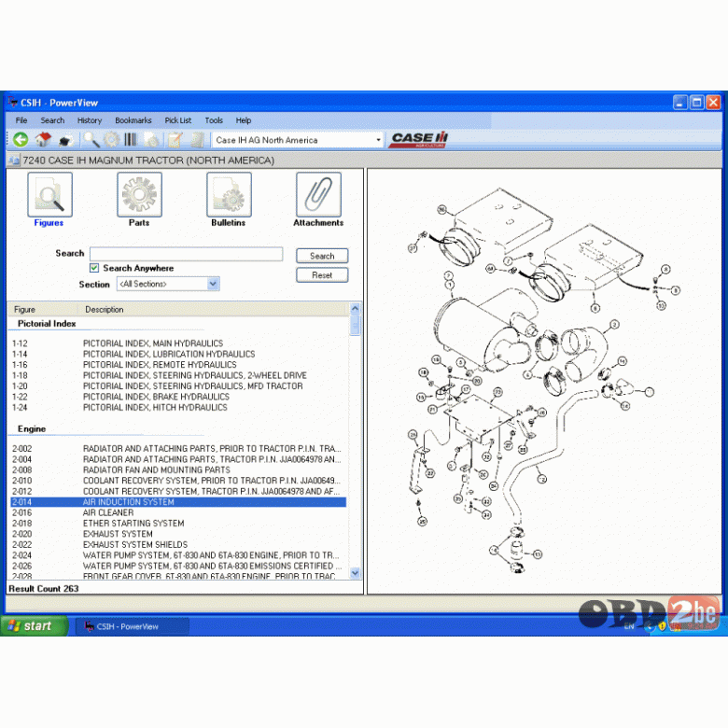Click the Pictorial Index group heading
The image size is (728, 728).
coord(47,324)
